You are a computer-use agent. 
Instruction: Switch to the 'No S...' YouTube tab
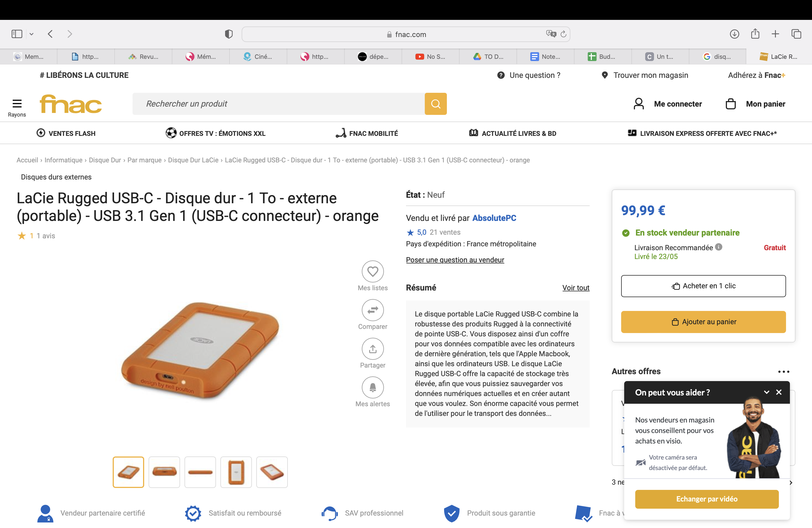point(431,57)
